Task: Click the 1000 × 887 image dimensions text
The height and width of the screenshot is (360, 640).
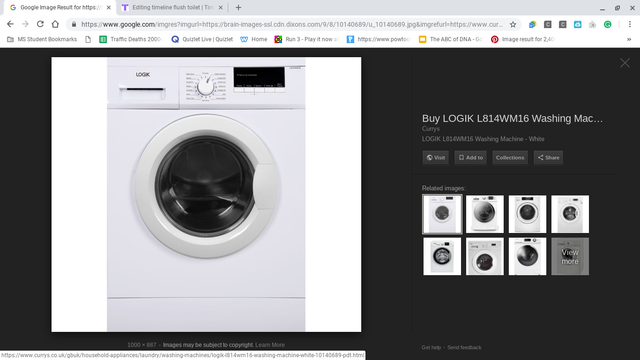Action: point(142,345)
